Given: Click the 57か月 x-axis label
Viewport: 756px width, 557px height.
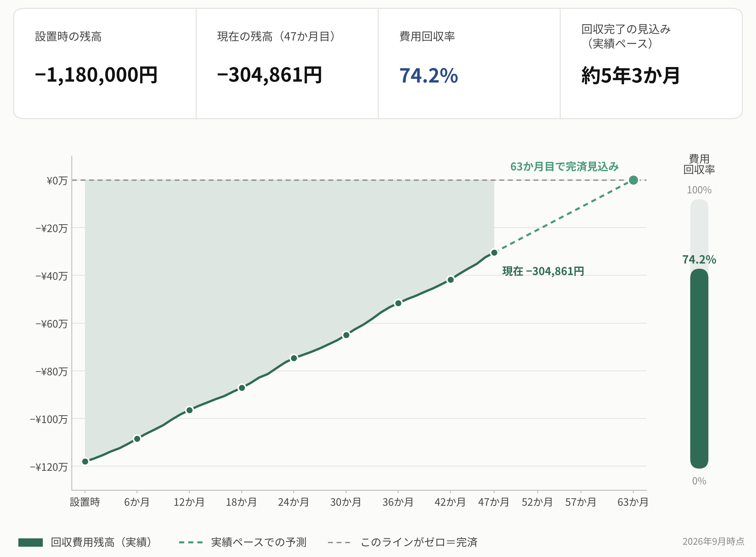Looking at the screenshot, I should pyautogui.click(x=581, y=502).
